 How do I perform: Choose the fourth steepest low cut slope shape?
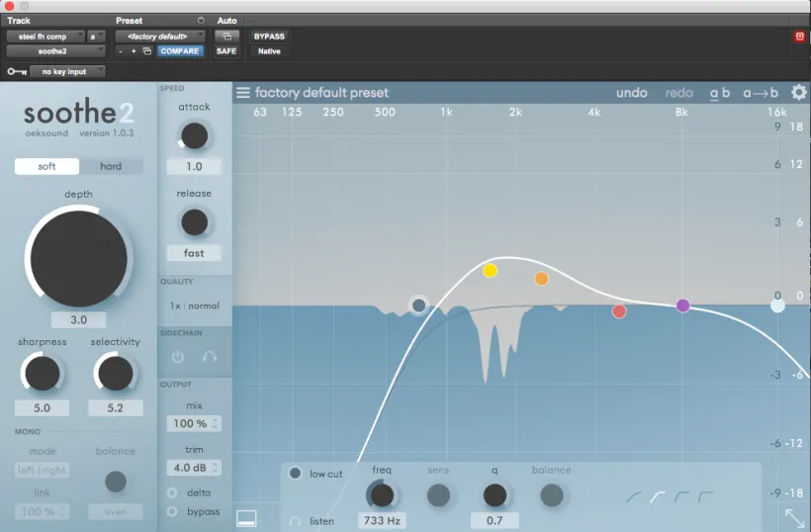coord(705,497)
